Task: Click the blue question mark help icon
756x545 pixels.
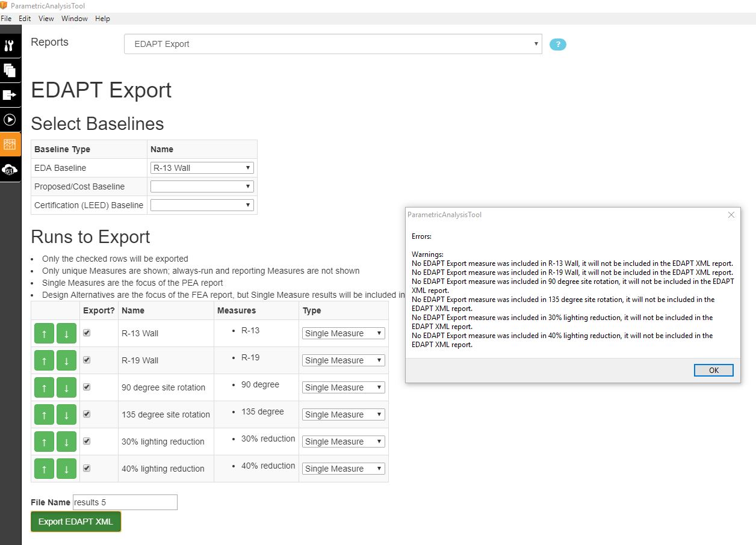Action: (558, 44)
